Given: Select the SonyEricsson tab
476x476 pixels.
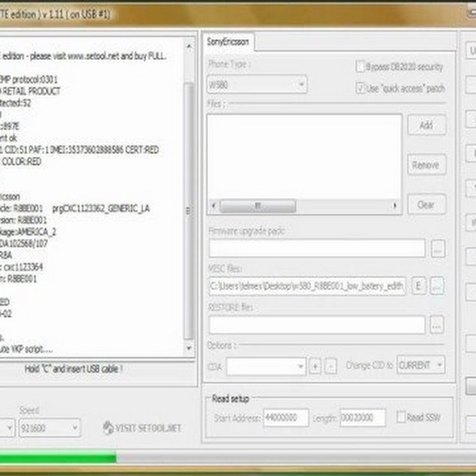Looking at the screenshot, I should (228, 42).
